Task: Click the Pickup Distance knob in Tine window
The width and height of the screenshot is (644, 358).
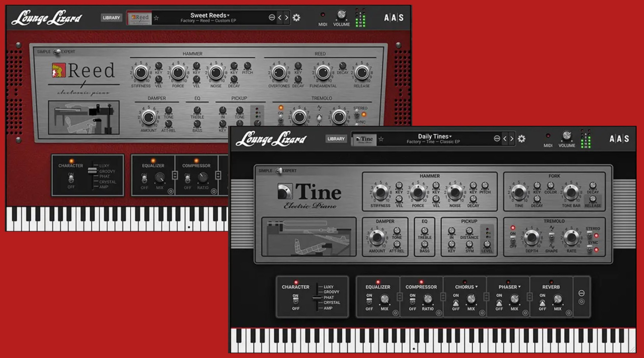Action: pos(469,231)
